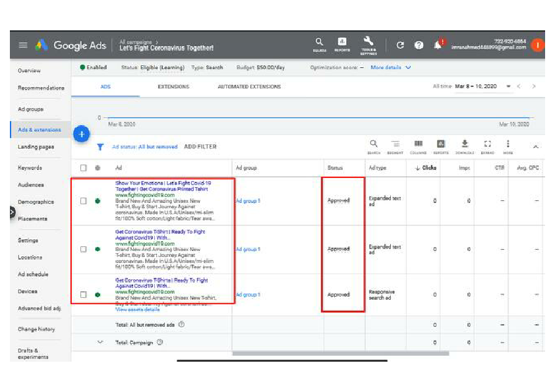The height and width of the screenshot is (392, 555).
Task: Open Audiences in the sidebar
Action: [31, 184]
